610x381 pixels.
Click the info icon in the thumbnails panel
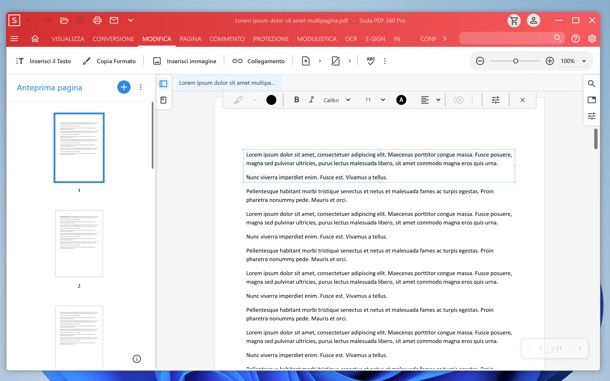[137, 359]
